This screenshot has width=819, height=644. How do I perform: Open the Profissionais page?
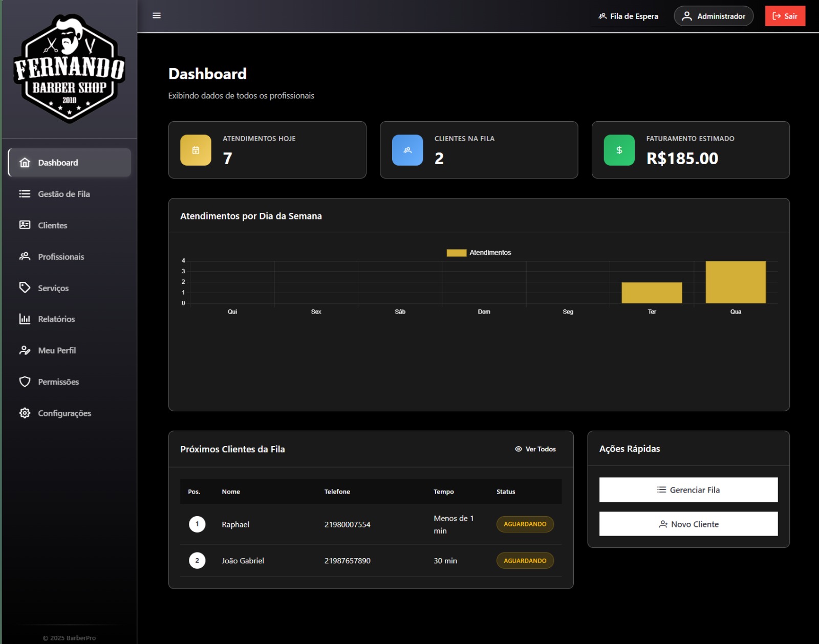click(x=61, y=257)
